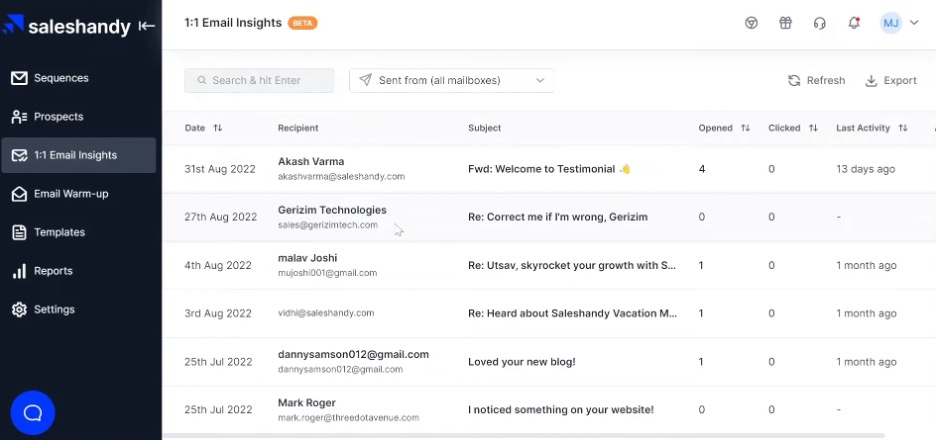Click the Export button label

[x=900, y=81]
